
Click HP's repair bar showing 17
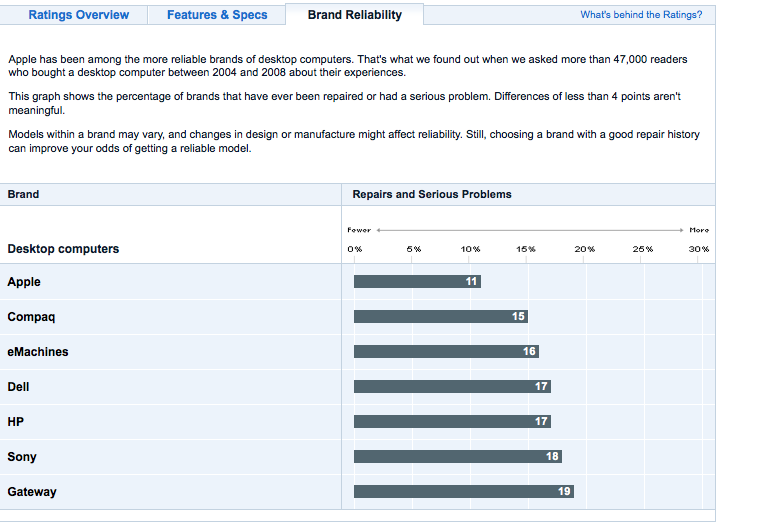452,422
